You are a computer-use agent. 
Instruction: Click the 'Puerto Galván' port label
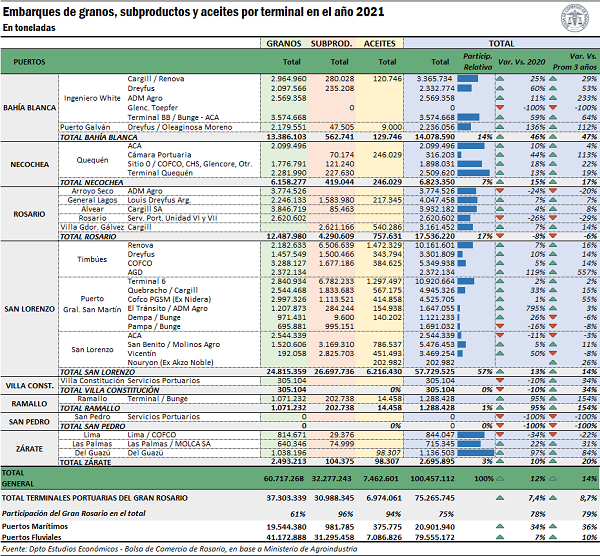tap(85, 127)
